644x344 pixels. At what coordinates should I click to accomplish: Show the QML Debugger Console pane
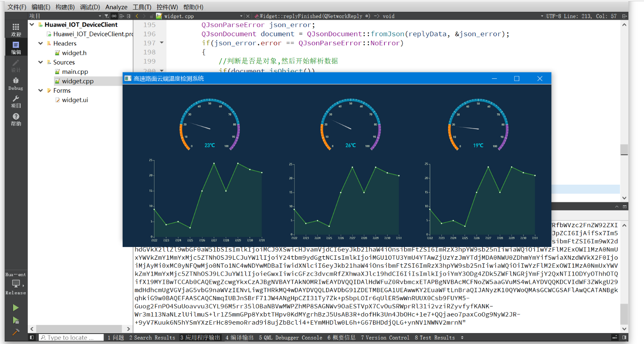coord(290,338)
